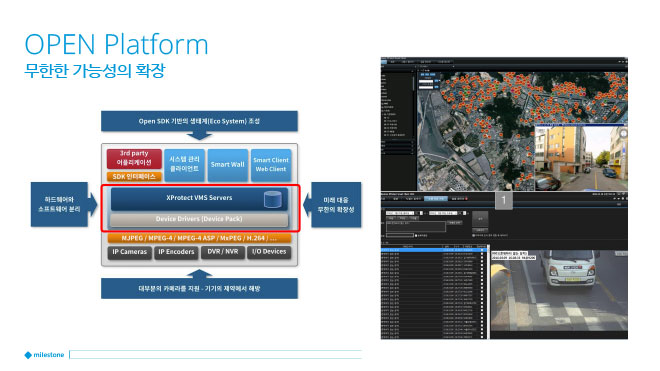The image size is (660, 371).
Task: Click the I/O Devices box
Action: [269, 252]
